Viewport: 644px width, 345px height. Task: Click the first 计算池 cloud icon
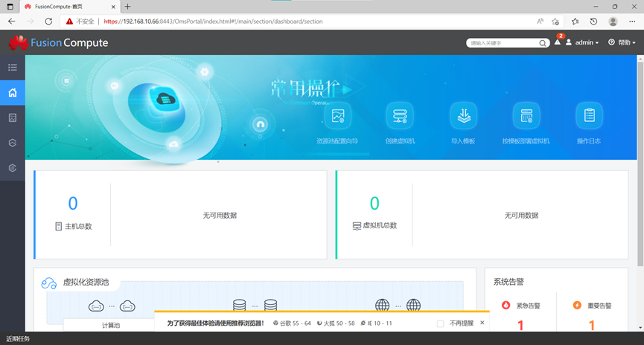click(x=96, y=306)
